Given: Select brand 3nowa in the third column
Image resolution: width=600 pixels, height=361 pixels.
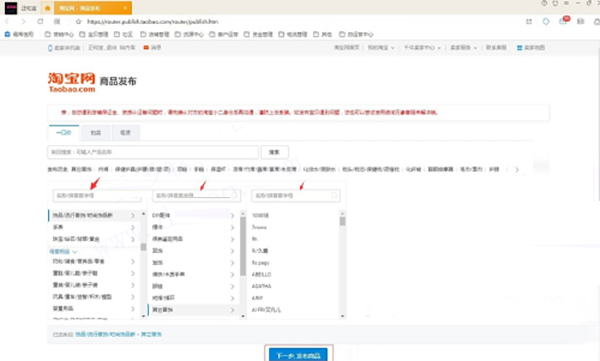Looking at the screenshot, I should click(x=259, y=227).
